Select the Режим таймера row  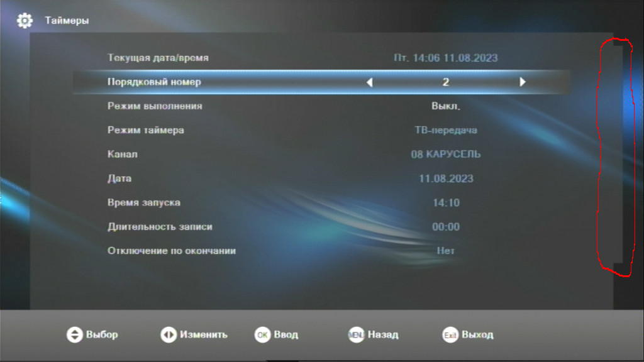coord(321,130)
